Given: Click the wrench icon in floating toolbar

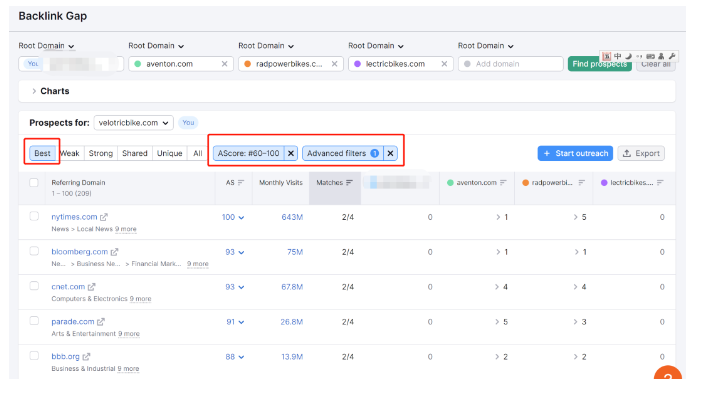Looking at the screenshot, I should [x=672, y=56].
